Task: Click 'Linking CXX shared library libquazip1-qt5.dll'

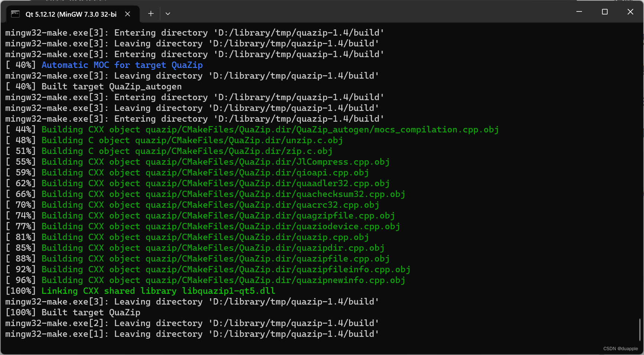Action: tap(158, 291)
